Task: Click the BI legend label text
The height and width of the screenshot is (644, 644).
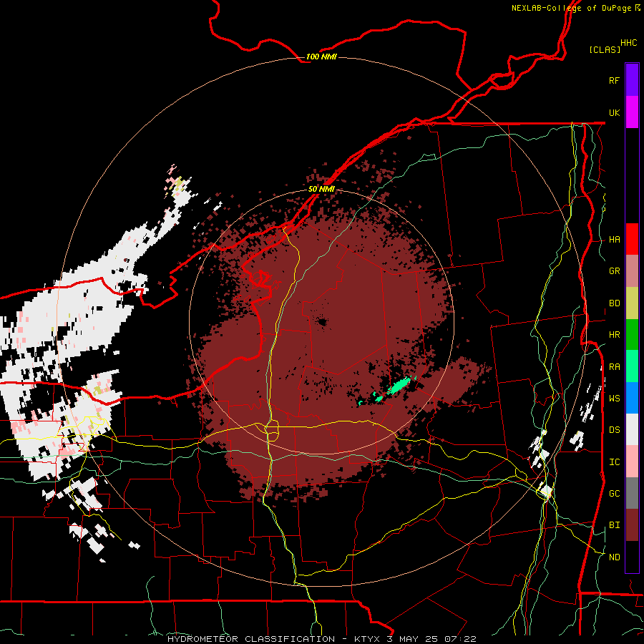Action: point(614,525)
